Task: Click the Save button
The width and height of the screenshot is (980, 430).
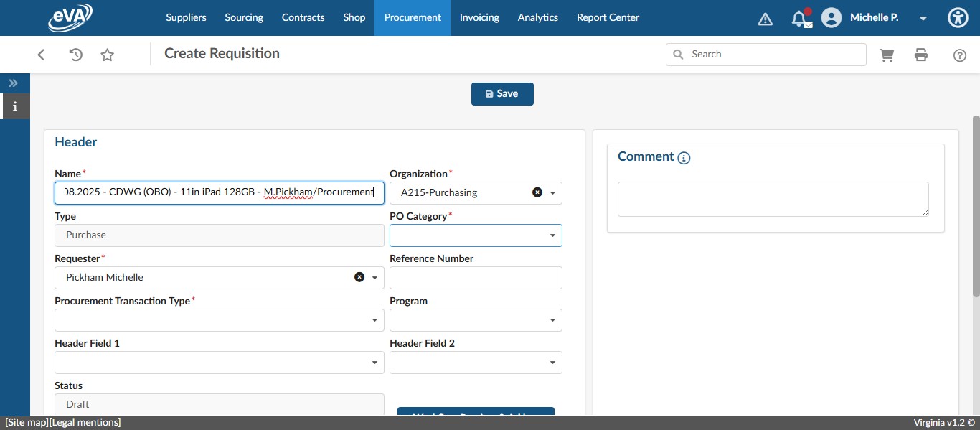Action: (502, 93)
